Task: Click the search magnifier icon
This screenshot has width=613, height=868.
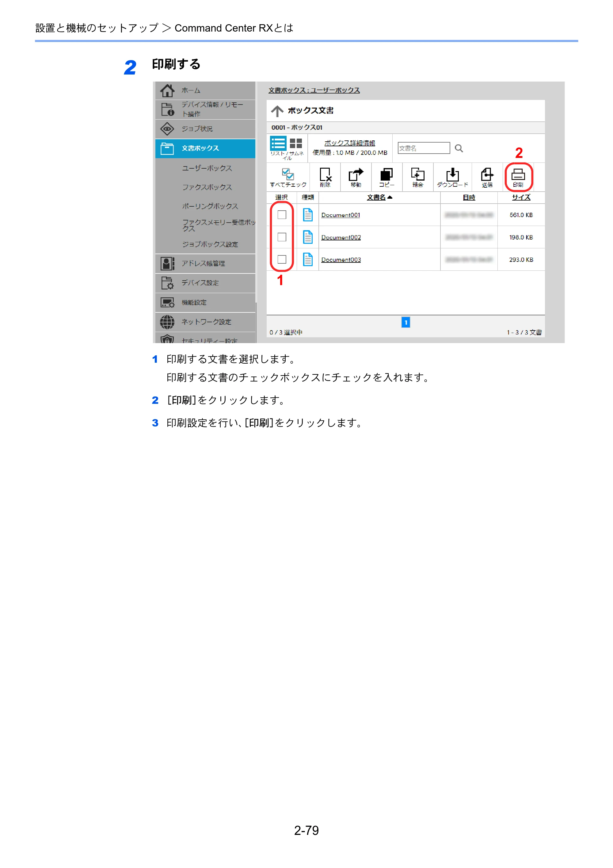Action: point(459,148)
